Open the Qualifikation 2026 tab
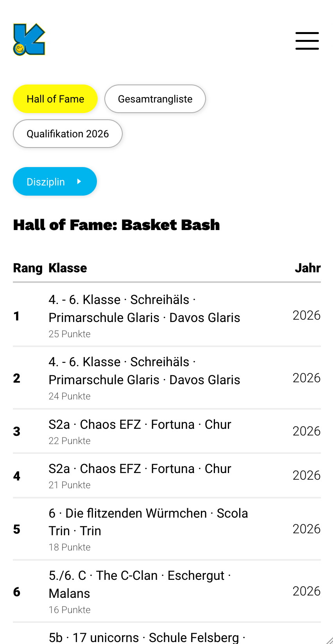 [68, 134]
